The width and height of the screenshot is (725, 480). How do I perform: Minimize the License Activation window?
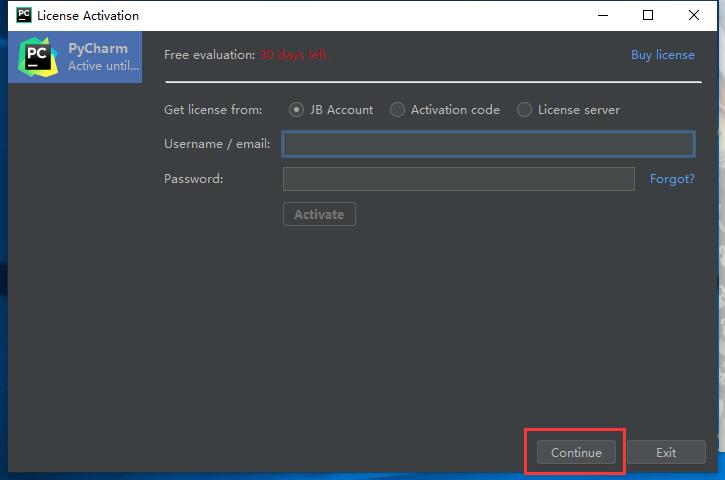pos(603,15)
